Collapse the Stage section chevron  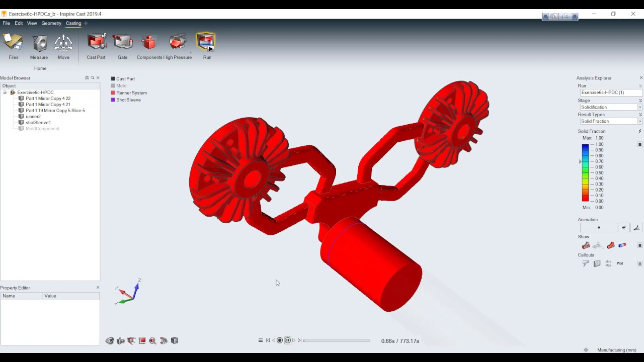coord(640,101)
